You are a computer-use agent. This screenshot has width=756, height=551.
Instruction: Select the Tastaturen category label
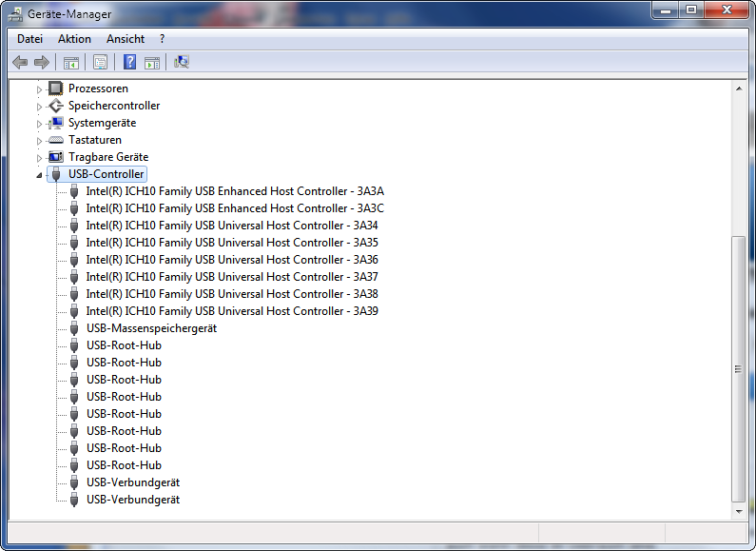[x=95, y=140]
